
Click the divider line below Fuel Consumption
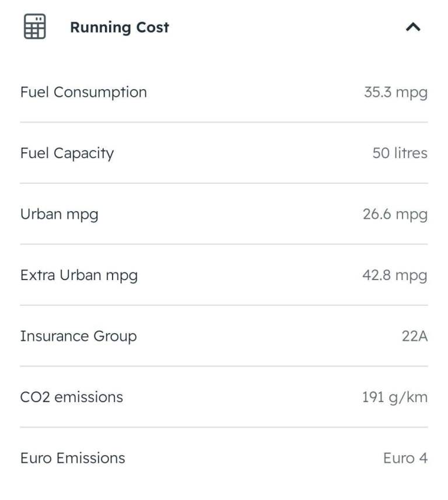(224, 123)
